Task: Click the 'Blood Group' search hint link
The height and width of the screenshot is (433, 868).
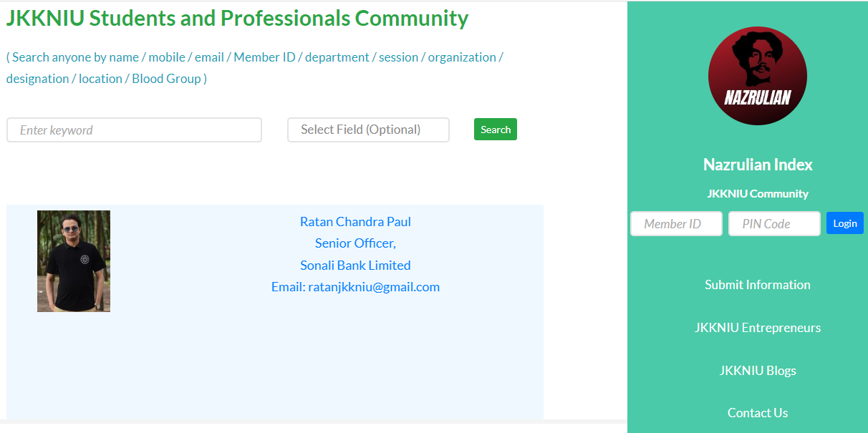Action: [x=166, y=78]
